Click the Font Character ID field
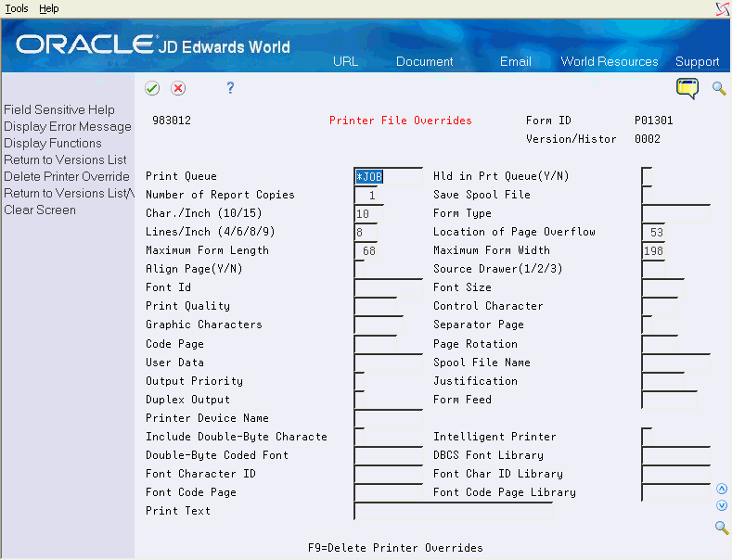The image size is (732, 560). pos(389,474)
